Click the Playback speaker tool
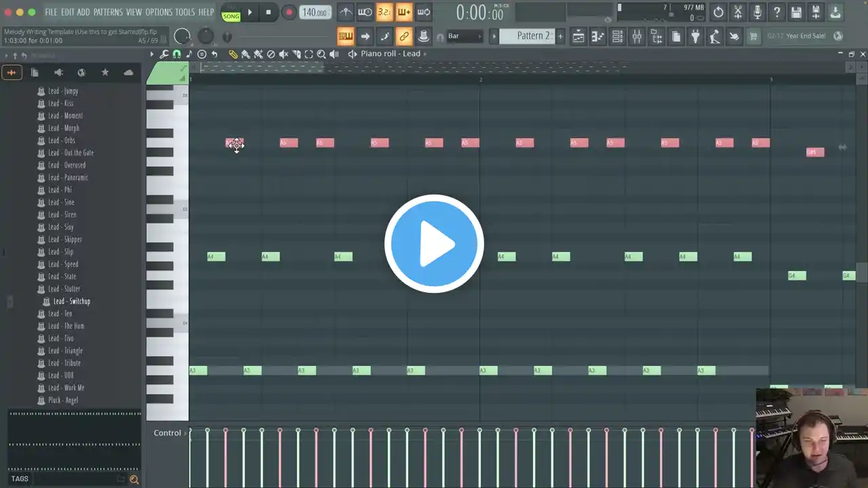868x488 pixels. (334, 54)
